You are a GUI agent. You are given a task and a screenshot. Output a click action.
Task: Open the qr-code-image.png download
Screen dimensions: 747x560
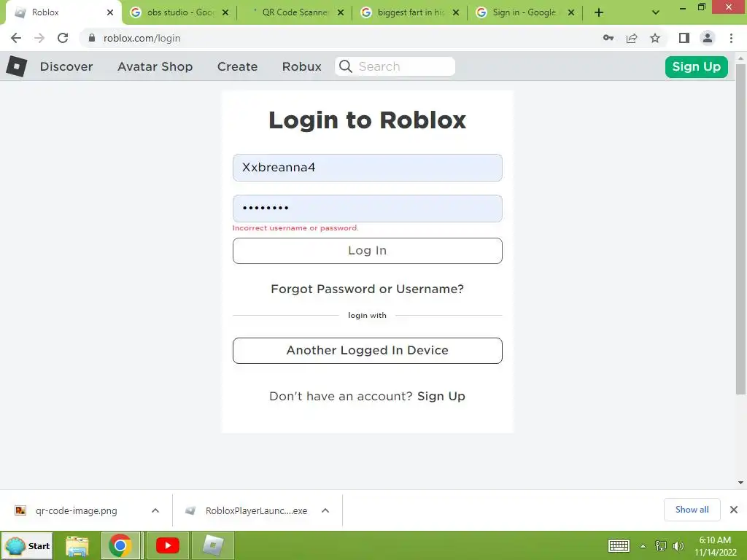76,510
